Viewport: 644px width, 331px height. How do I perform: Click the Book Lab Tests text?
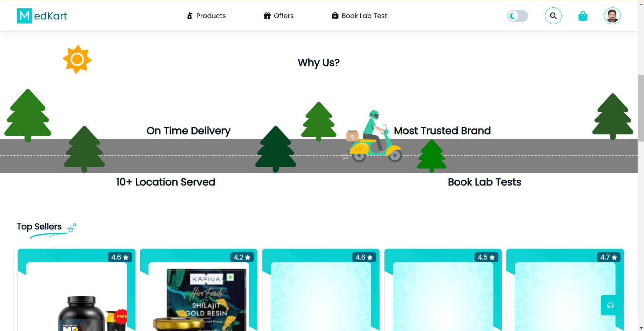point(485,182)
